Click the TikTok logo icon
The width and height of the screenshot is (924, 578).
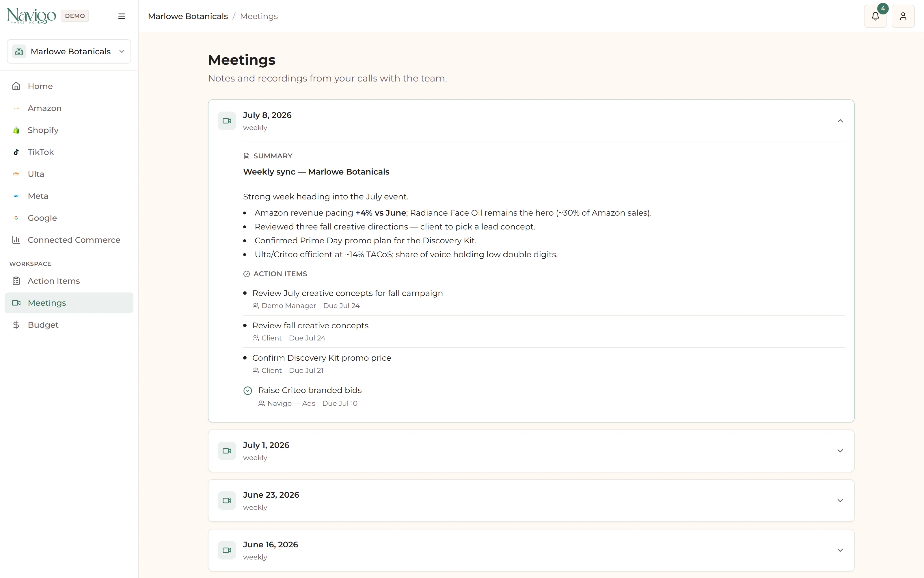click(x=16, y=152)
